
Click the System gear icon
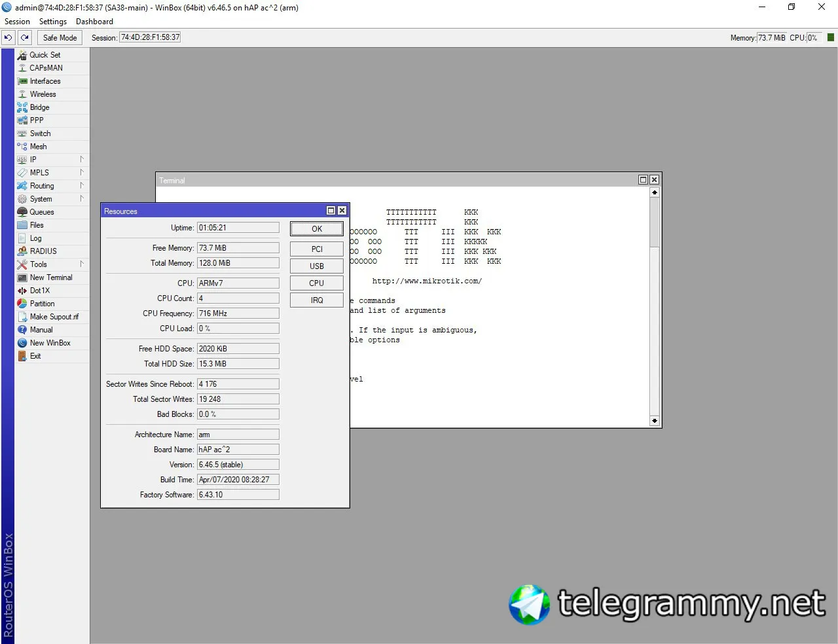point(22,199)
